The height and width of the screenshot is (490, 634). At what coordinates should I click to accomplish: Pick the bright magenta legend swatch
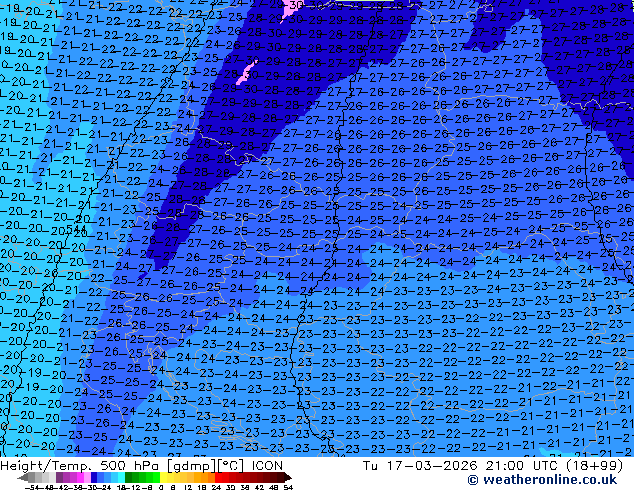coord(80,478)
